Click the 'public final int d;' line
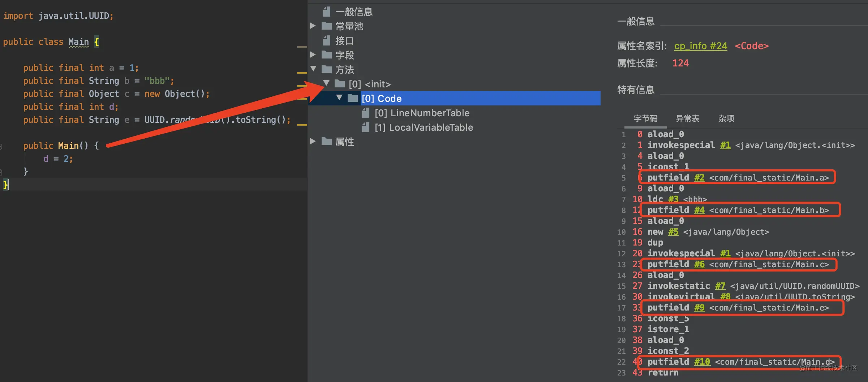Viewport: 868px width, 382px height. pyautogui.click(x=71, y=107)
